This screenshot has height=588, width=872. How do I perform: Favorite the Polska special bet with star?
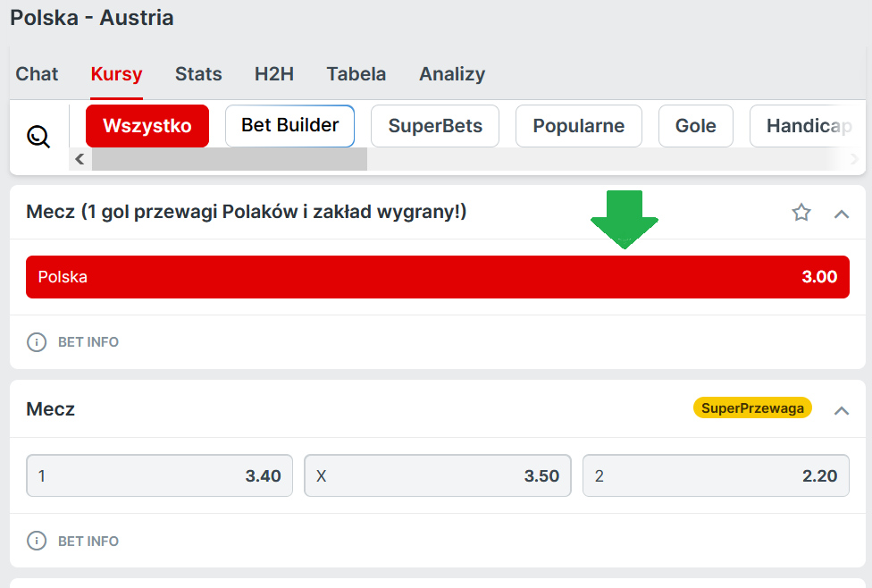point(801,213)
